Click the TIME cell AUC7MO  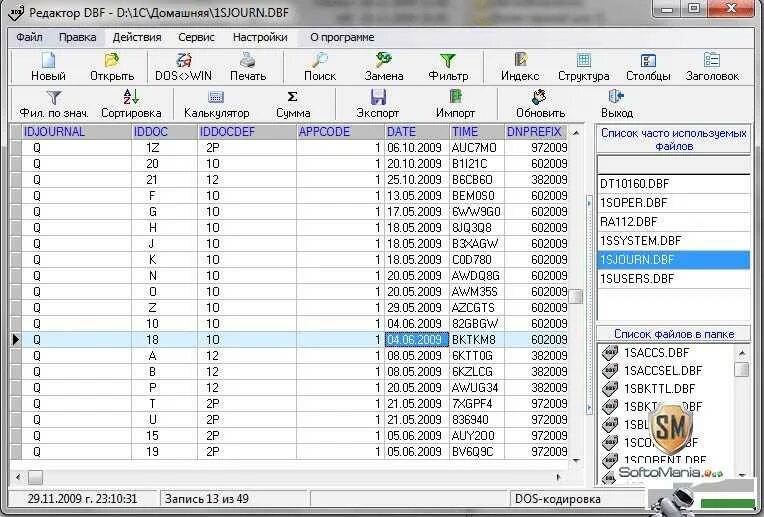(477, 148)
